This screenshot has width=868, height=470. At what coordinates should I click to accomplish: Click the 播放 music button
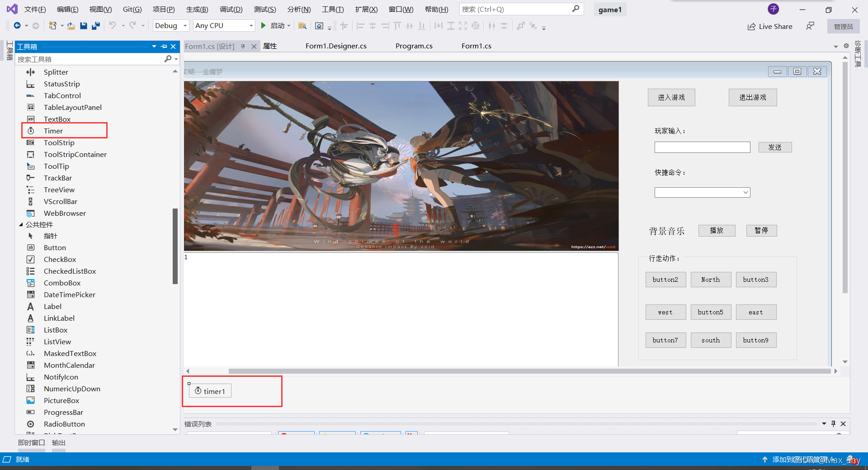[717, 231]
